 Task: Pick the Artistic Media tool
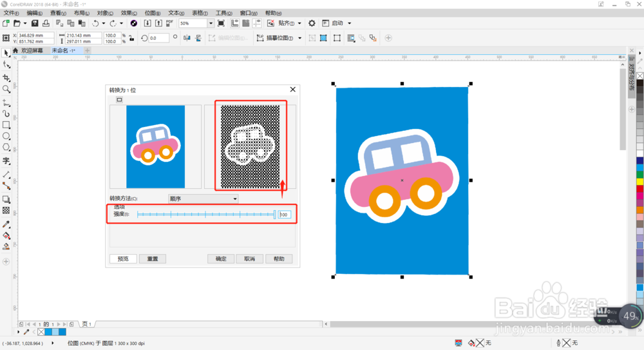(6, 113)
